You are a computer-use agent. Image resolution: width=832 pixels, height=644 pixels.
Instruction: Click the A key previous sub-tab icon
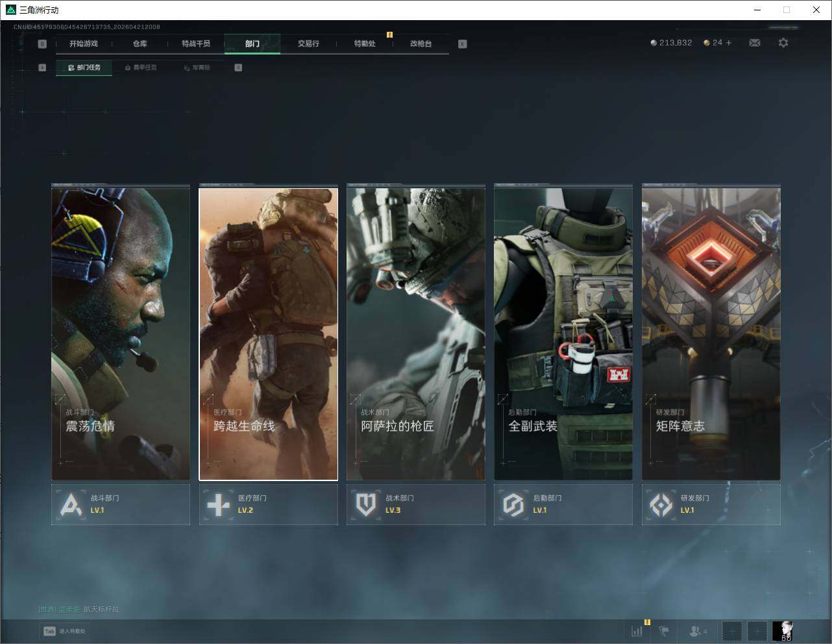pyautogui.click(x=42, y=68)
